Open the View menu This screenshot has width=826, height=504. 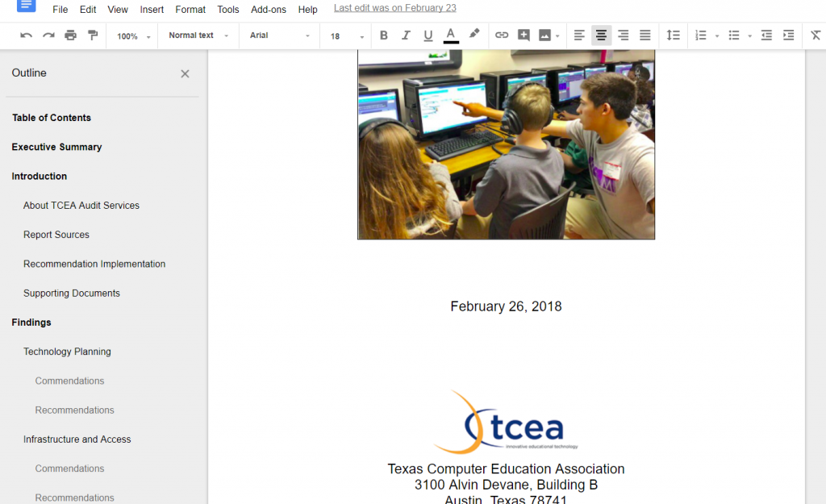click(118, 10)
